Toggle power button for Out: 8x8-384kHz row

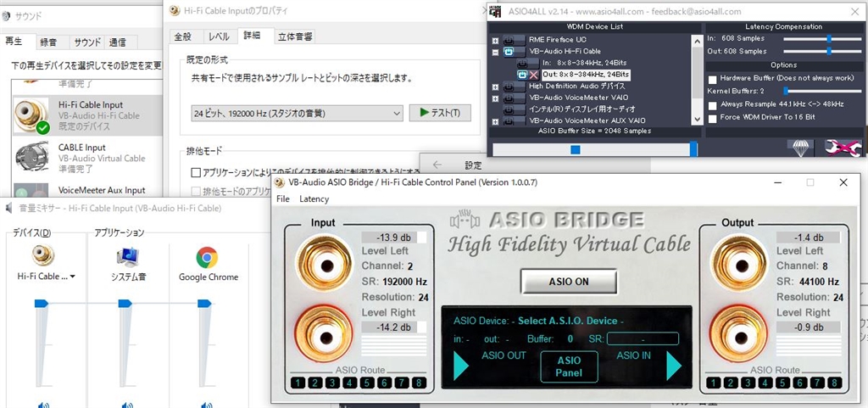point(522,74)
